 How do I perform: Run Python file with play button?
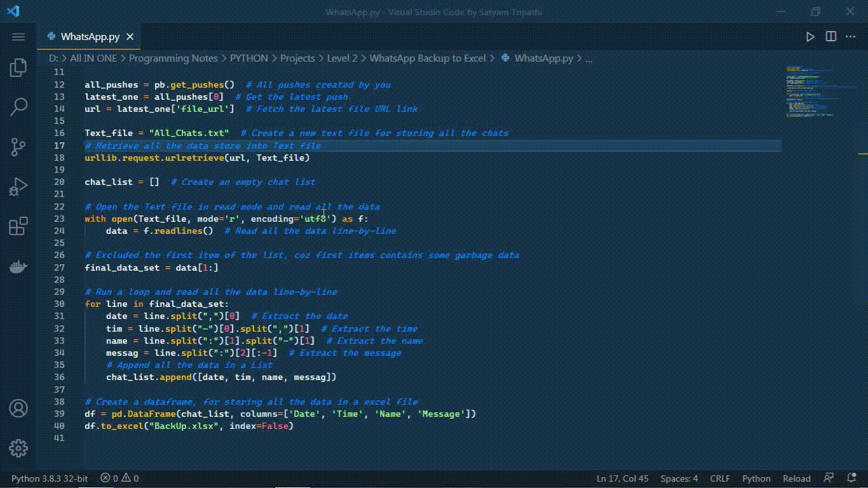coord(810,37)
